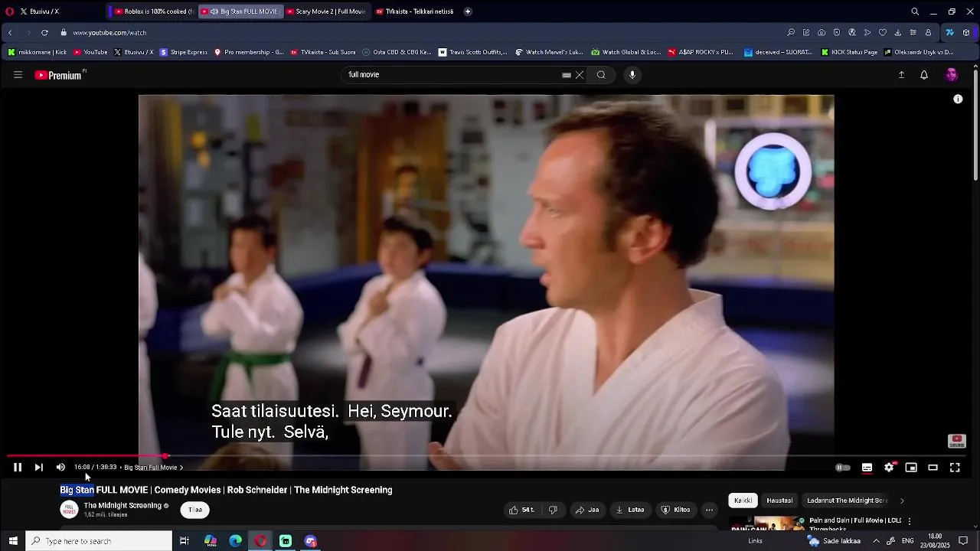Click the search box with 'full movie'
Viewport: 980px width, 551px height.
click(452, 75)
